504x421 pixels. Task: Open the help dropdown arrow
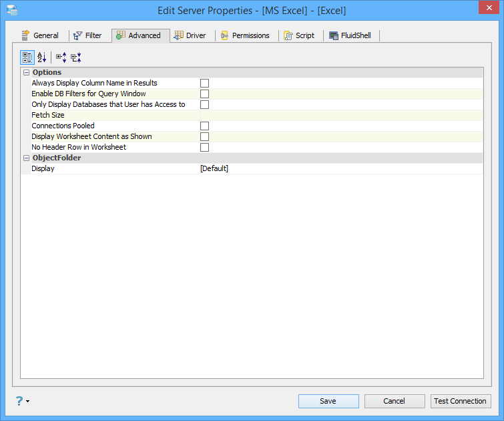[x=28, y=401]
